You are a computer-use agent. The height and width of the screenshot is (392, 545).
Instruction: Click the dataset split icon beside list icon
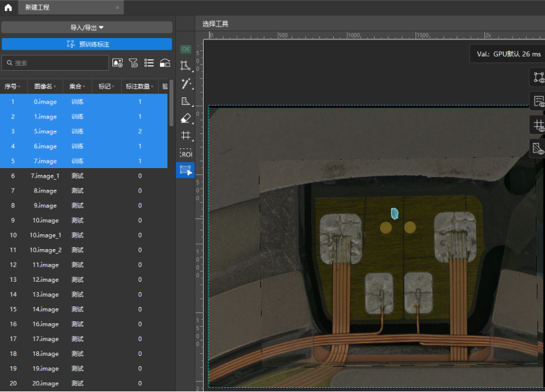click(x=165, y=63)
